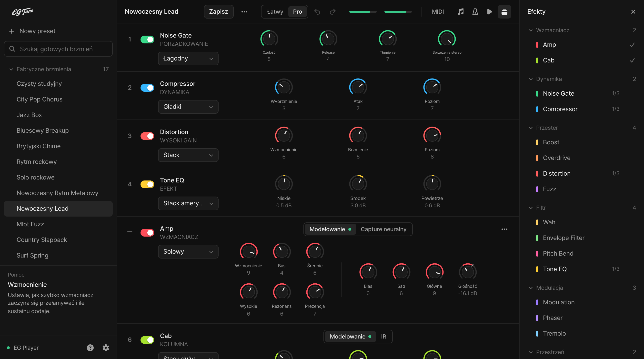
Task: Open the tuner music note icon
Action: [x=461, y=12]
